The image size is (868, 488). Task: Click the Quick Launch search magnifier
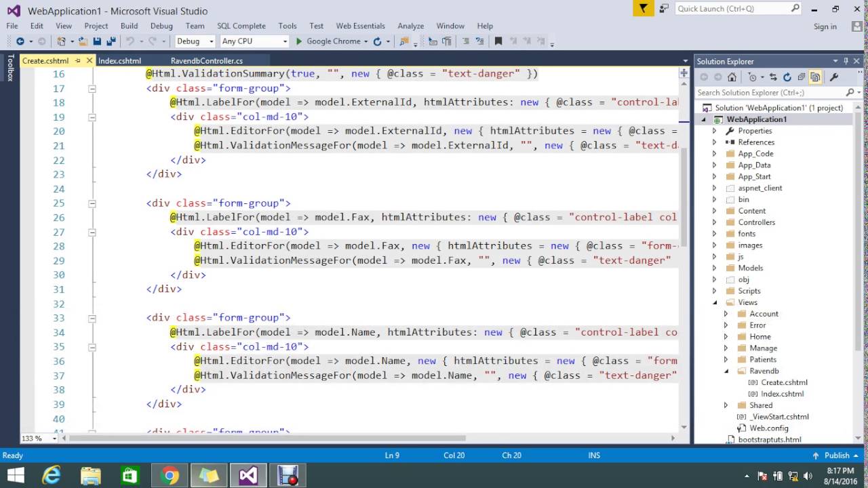(x=795, y=8)
